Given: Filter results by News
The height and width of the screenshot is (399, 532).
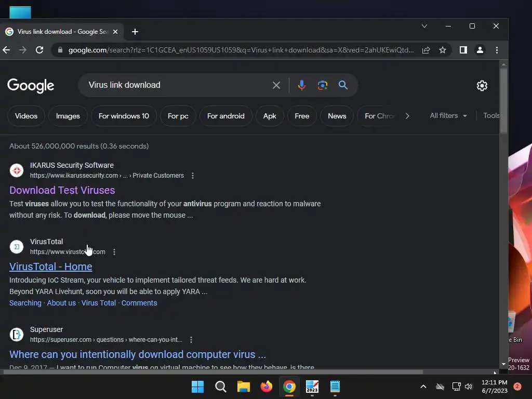Looking at the screenshot, I should point(337,116).
